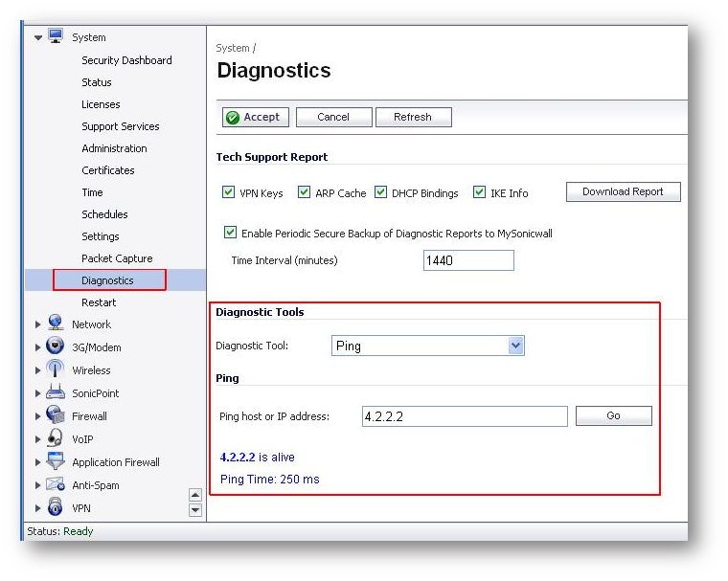The height and width of the screenshot is (581, 728).
Task: Click the Wireless antenna icon
Action: pos(55,369)
